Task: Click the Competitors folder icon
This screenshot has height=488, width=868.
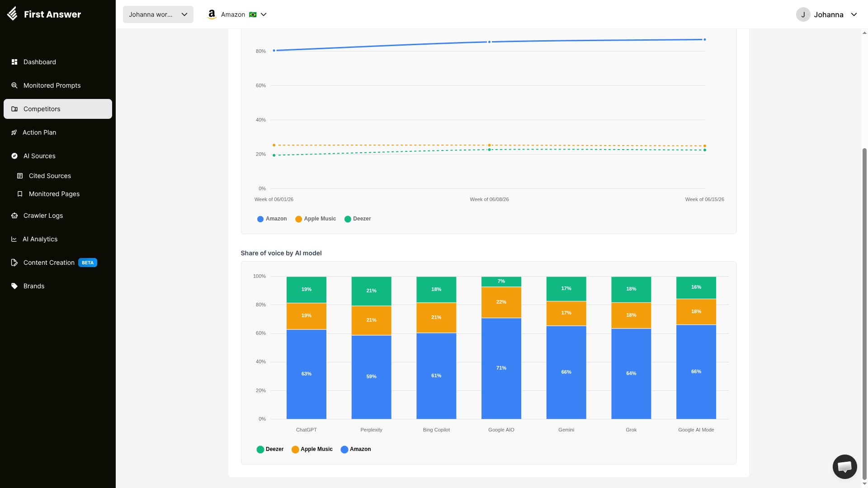Action: pos(14,109)
